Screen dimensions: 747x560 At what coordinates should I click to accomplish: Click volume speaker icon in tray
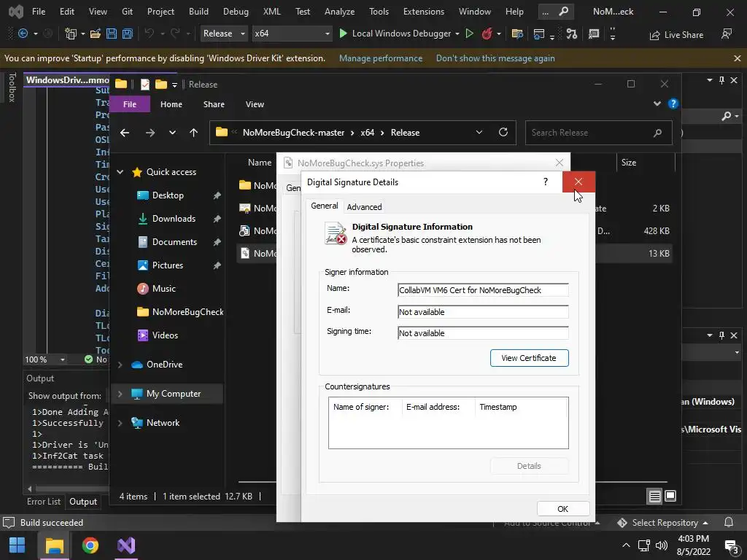tap(661, 545)
